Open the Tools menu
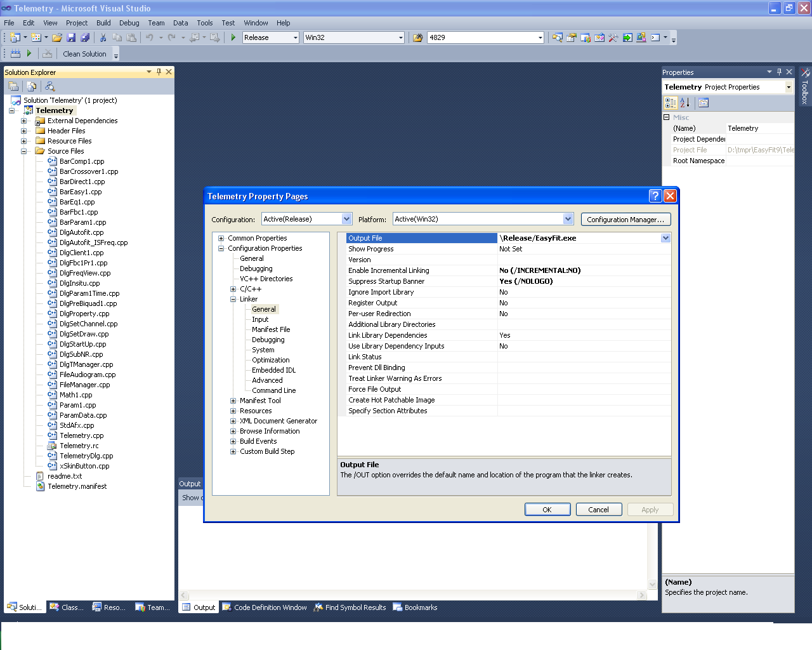Image resolution: width=812 pixels, height=650 pixels. coord(204,23)
